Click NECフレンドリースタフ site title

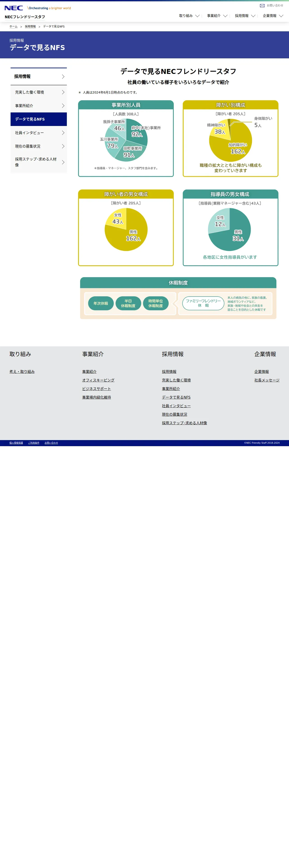(x=25, y=17)
